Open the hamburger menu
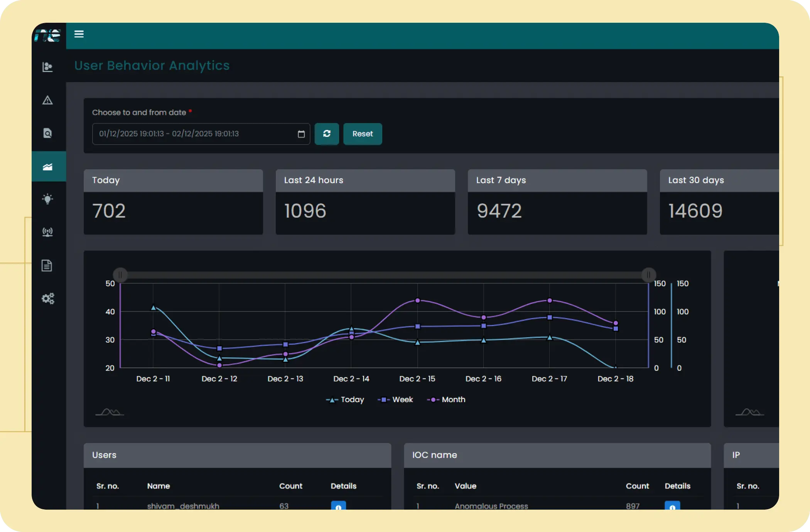This screenshot has width=810, height=532. [x=79, y=34]
